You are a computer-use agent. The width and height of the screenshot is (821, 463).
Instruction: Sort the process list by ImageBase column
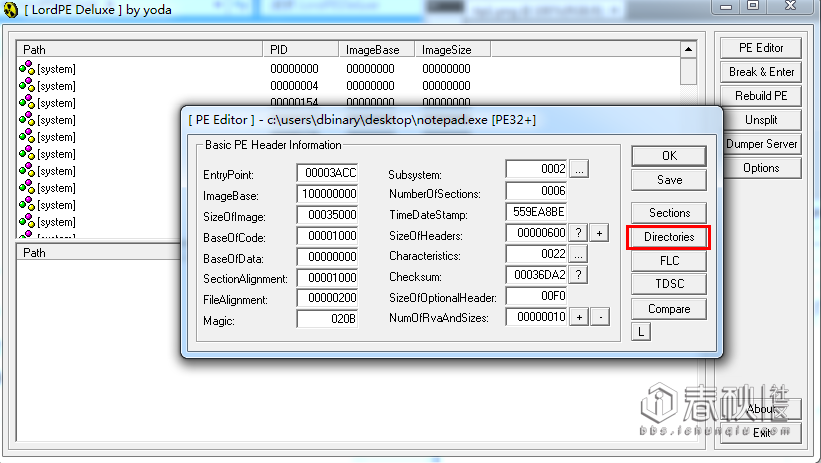coord(376,50)
